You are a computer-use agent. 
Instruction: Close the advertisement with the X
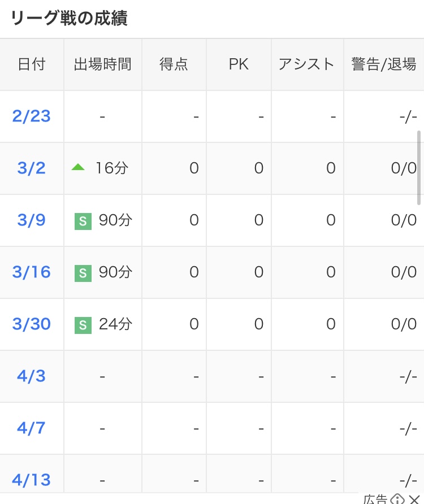(414, 499)
